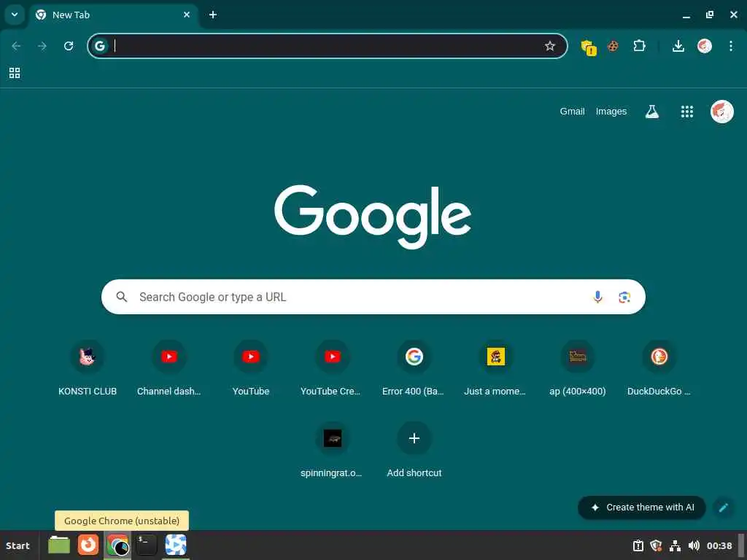The width and height of the screenshot is (747, 560).
Task: Open the yellow shield warning extension
Action: pyautogui.click(x=589, y=47)
